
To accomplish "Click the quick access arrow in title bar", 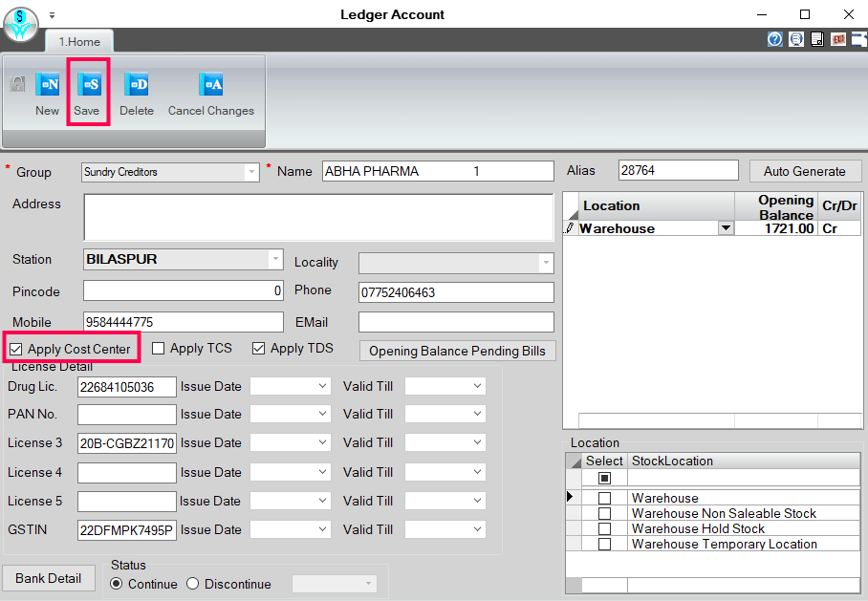I will click(53, 14).
